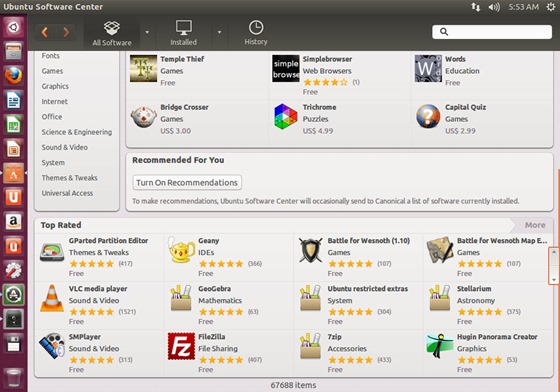Open the Capital Quiz icon
Viewport: 560px width, 392px height.
[x=428, y=116]
